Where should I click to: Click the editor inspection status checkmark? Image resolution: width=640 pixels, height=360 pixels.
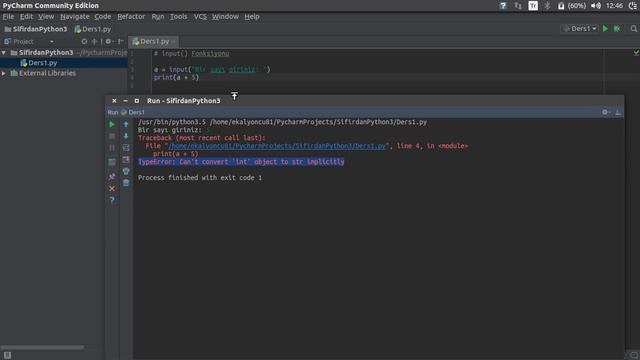click(x=636, y=53)
